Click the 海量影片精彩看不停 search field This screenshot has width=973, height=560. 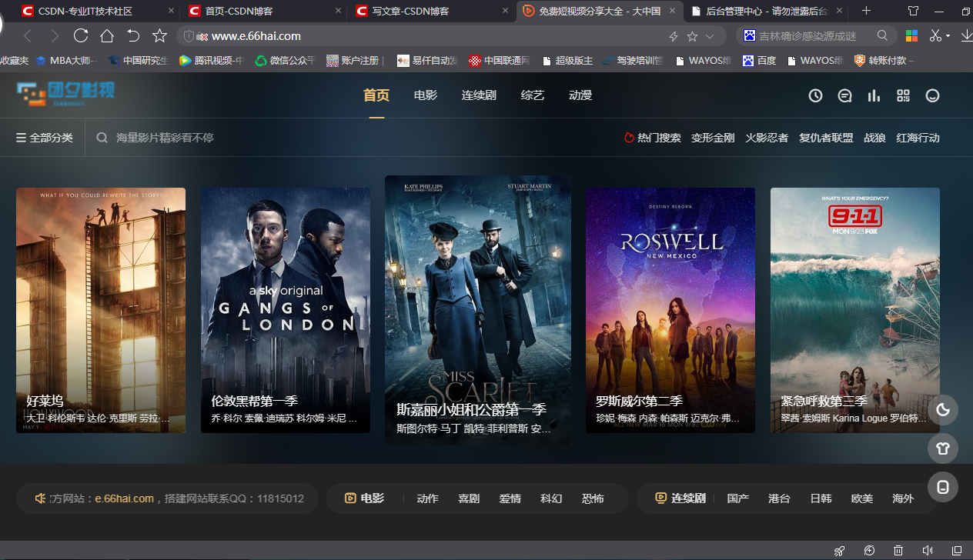(x=165, y=138)
